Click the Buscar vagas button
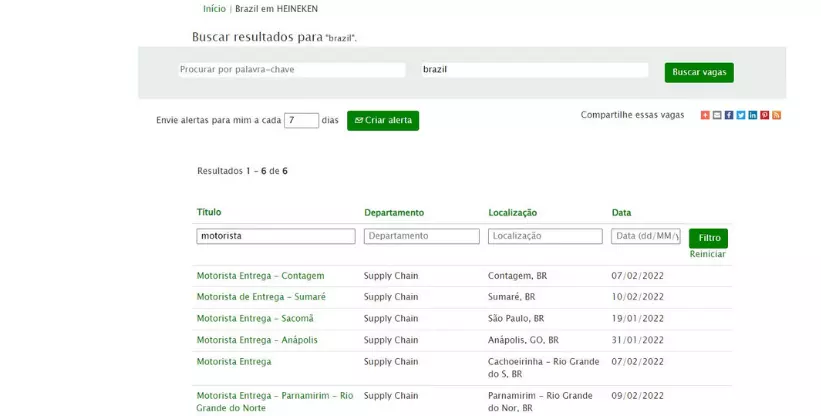 [x=699, y=72]
